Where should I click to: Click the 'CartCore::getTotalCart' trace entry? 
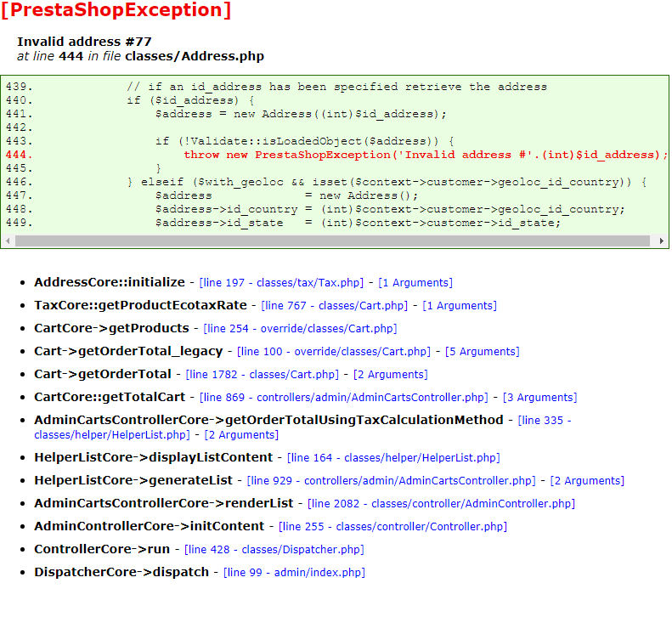[x=110, y=397]
